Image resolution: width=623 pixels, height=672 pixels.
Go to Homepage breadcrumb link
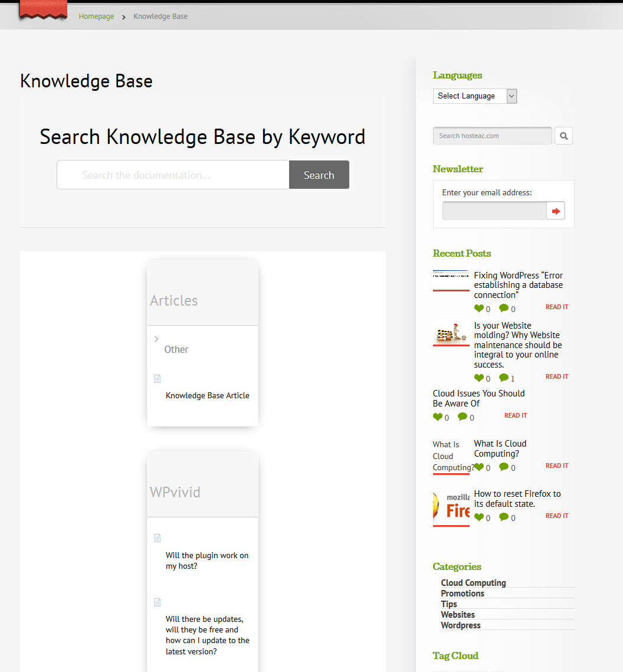pos(96,17)
